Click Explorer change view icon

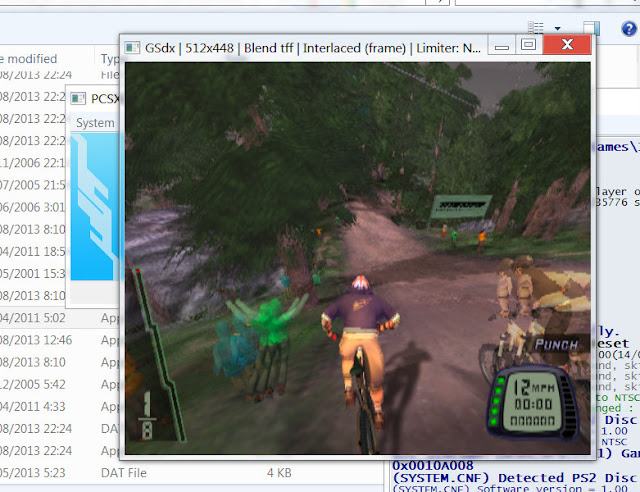(x=536, y=28)
